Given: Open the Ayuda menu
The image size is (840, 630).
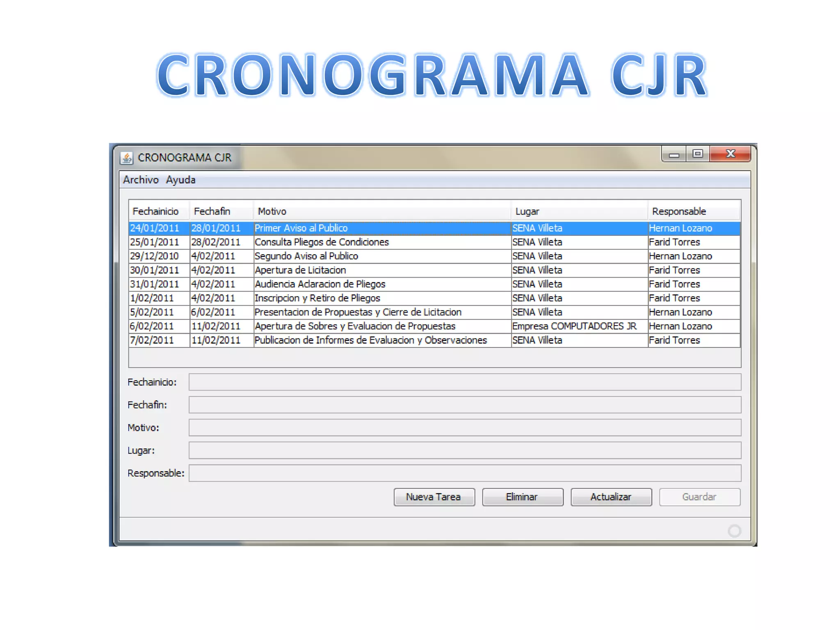Looking at the screenshot, I should 180,180.
